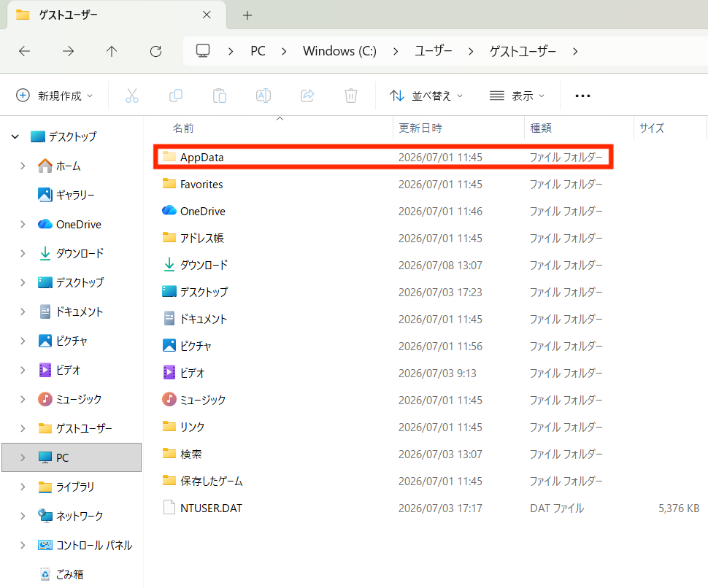708x588 pixels.
Task: Expand ライブラリ in the navigation pane
Action: pos(23,487)
